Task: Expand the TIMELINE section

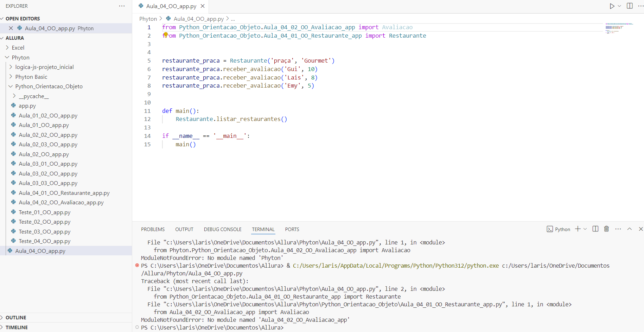Action: pos(17,327)
